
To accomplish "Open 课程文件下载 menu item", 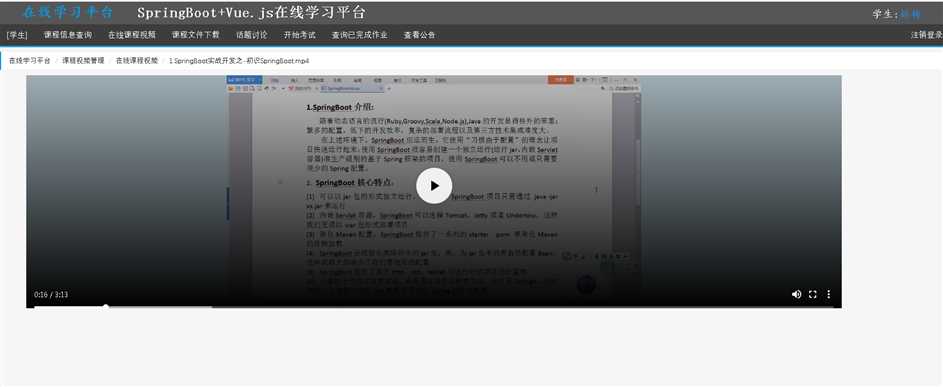I will [x=195, y=35].
